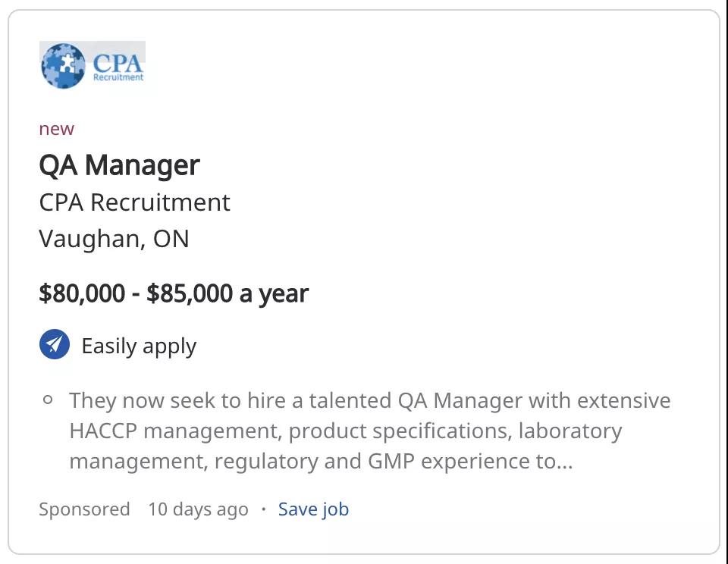Viewport: 728px width, 564px height.
Task: Open the QA Manager job title
Action: click(x=119, y=165)
